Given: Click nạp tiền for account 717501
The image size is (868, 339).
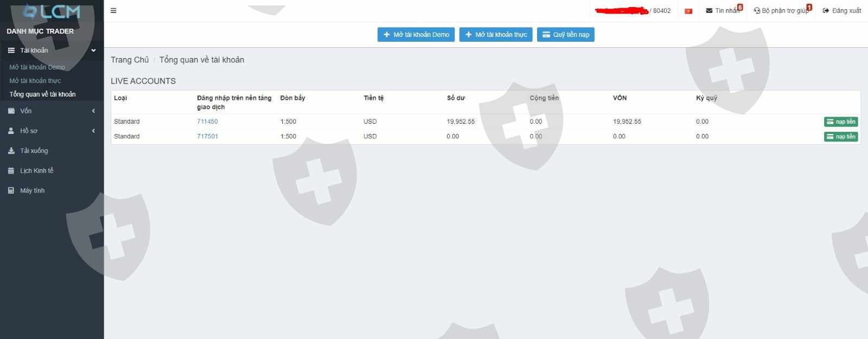Looking at the screenshot, I should 840,137.
